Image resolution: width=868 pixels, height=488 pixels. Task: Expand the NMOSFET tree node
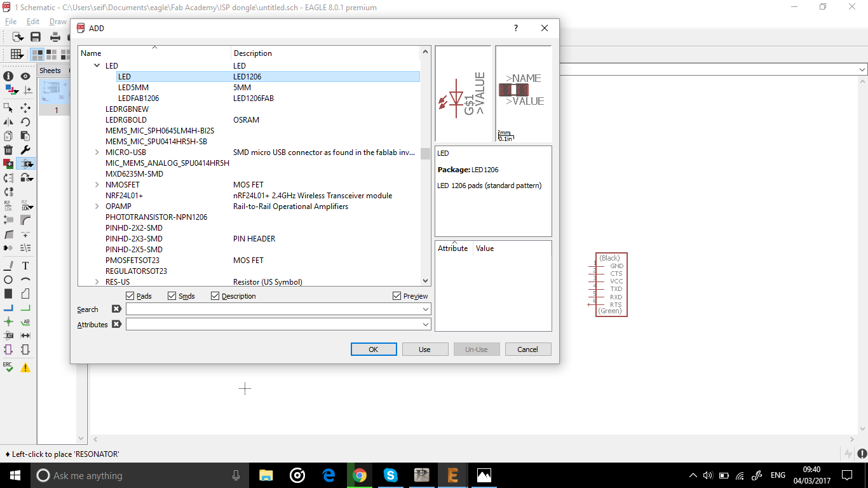[97, 184]
